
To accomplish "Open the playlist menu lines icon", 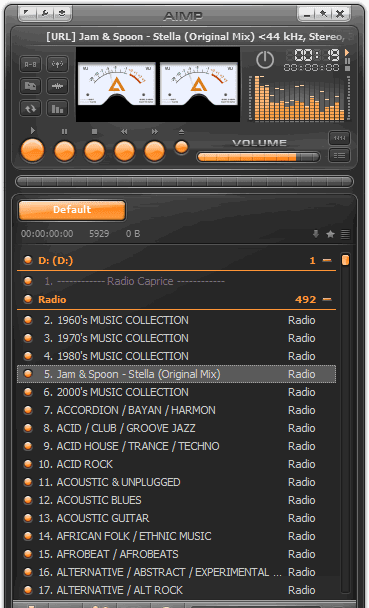I will click(x=345, y=234).
